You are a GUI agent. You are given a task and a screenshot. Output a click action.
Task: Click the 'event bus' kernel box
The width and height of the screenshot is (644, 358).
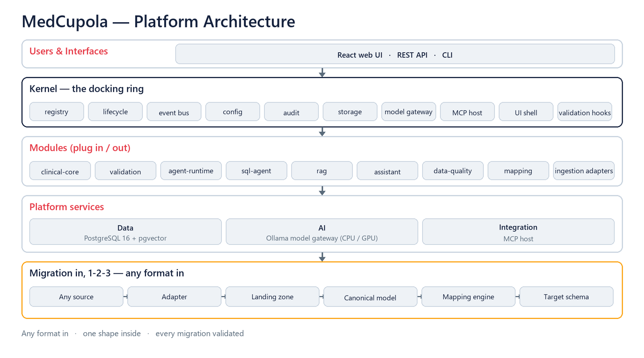coord(174,112)
